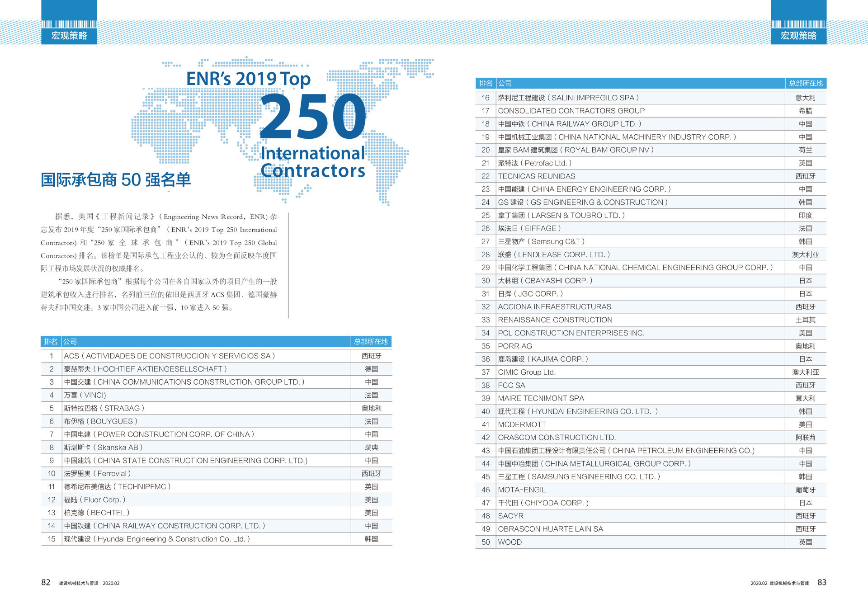Click page number 83 in the footer
The width and height of the screenshot is (868, 589).
pos(821,583)
